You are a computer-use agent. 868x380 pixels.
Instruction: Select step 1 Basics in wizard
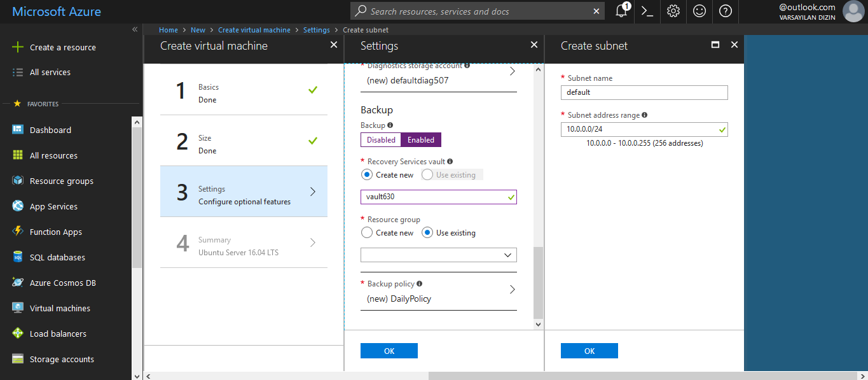click(x=244, y=93)
